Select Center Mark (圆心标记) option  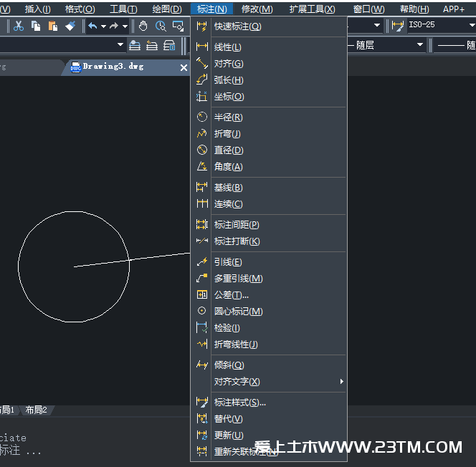(238, 312)
